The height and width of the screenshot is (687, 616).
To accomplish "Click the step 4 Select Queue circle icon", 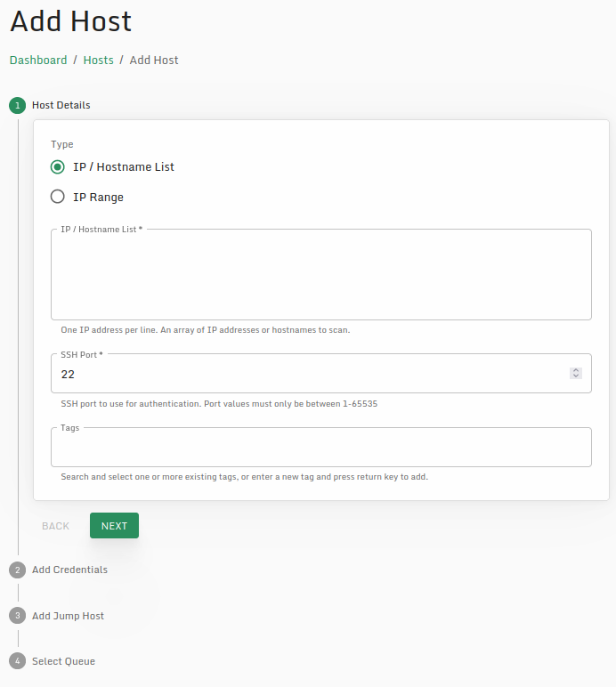I will tap(18, 661).
